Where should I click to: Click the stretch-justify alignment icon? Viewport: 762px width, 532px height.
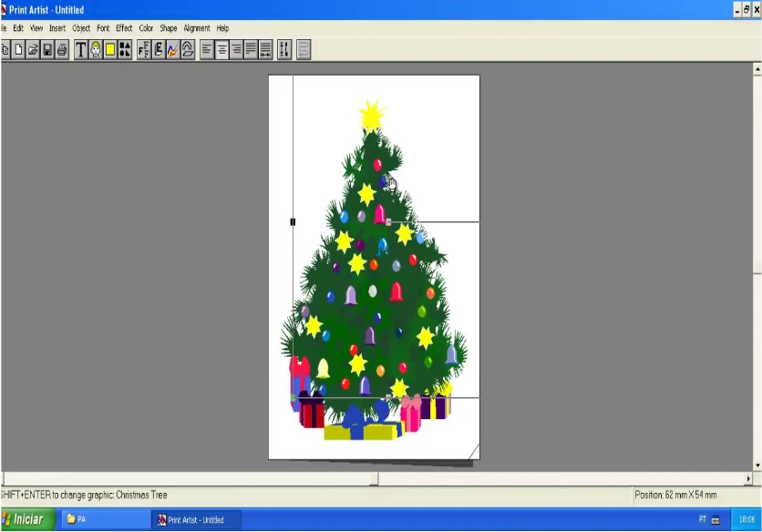click(x=265, y=49)
